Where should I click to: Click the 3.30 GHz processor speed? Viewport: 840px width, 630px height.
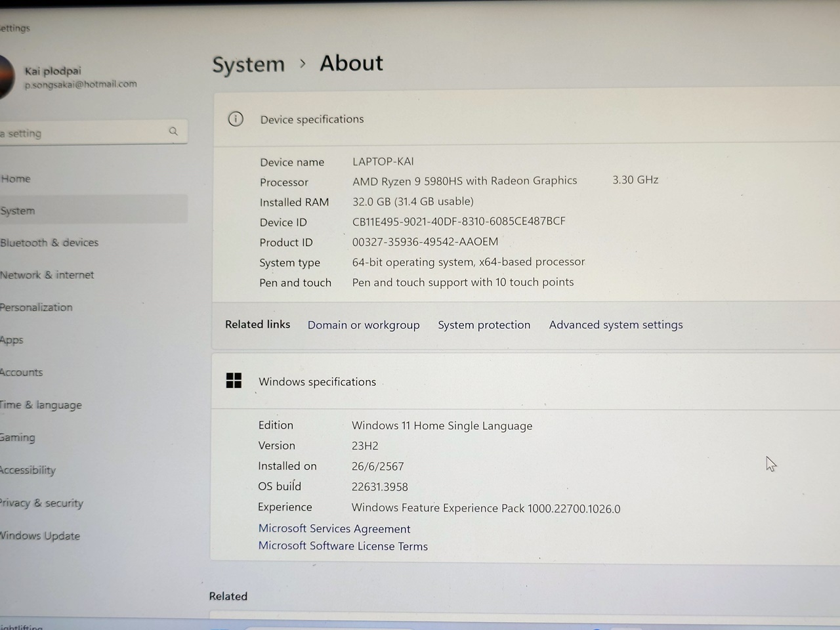(x=635, y=179)
